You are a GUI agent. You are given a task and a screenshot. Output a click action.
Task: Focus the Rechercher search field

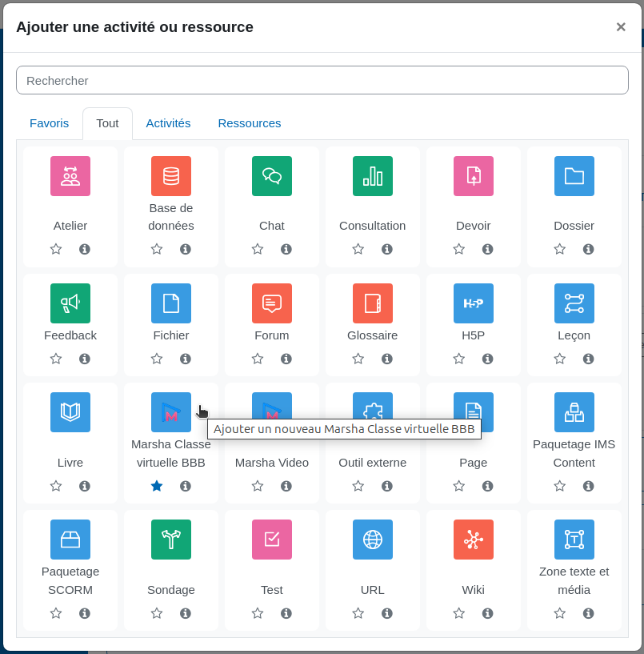pyautogui.click(x=322, y=80)
